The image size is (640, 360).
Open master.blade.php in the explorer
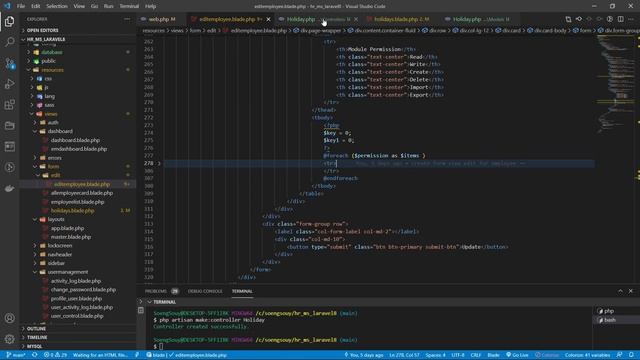point(71,237)
